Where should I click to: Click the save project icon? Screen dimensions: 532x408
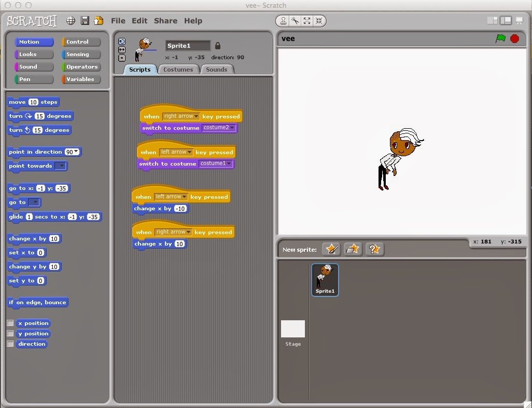85,21
